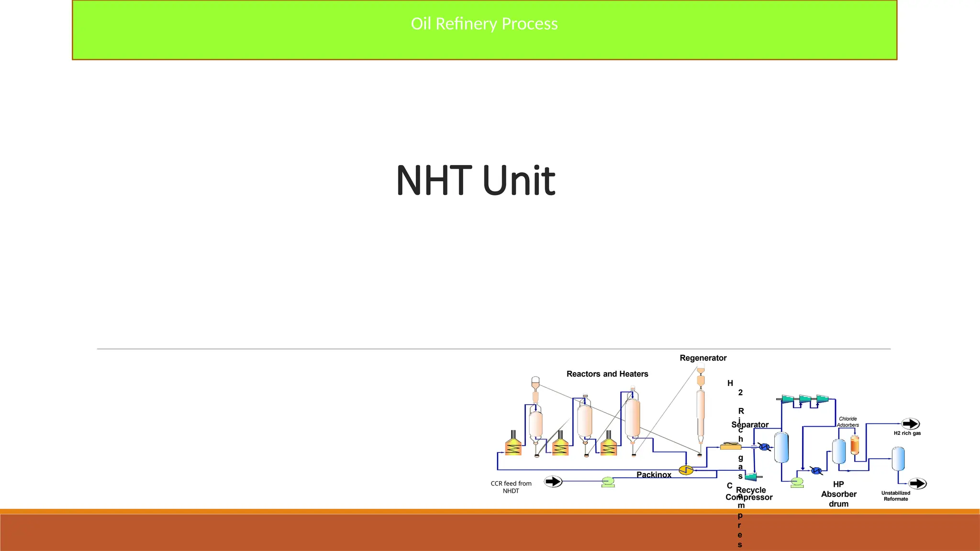Viewport: 980px width, 551px height.
Task: Click the blue vessel feeding Unstabilized Reformate
Action: 898,459
